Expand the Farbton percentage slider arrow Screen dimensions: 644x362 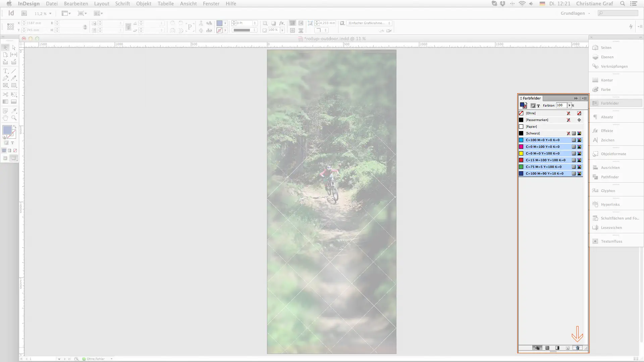click(569, 105)
